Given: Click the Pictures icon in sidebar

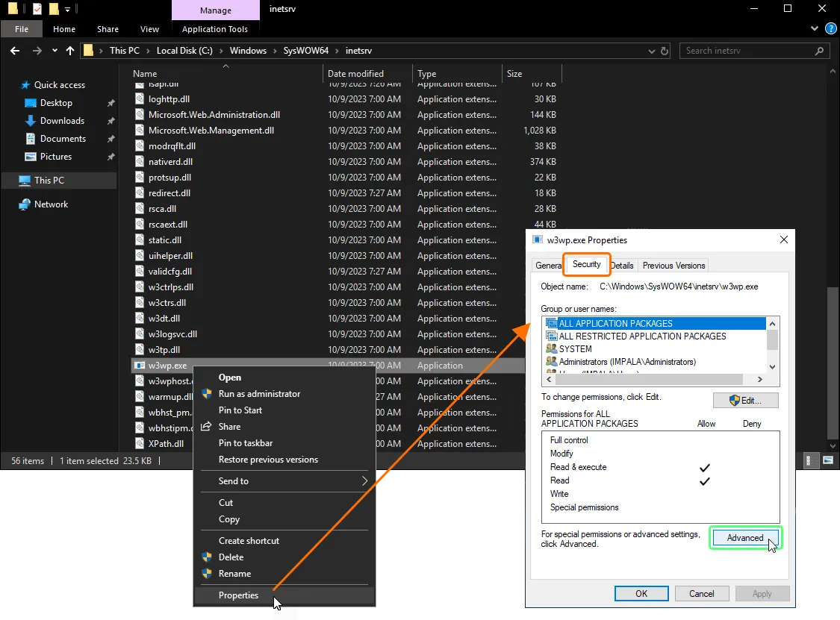Looking at the screenshot, I should 31,157.
